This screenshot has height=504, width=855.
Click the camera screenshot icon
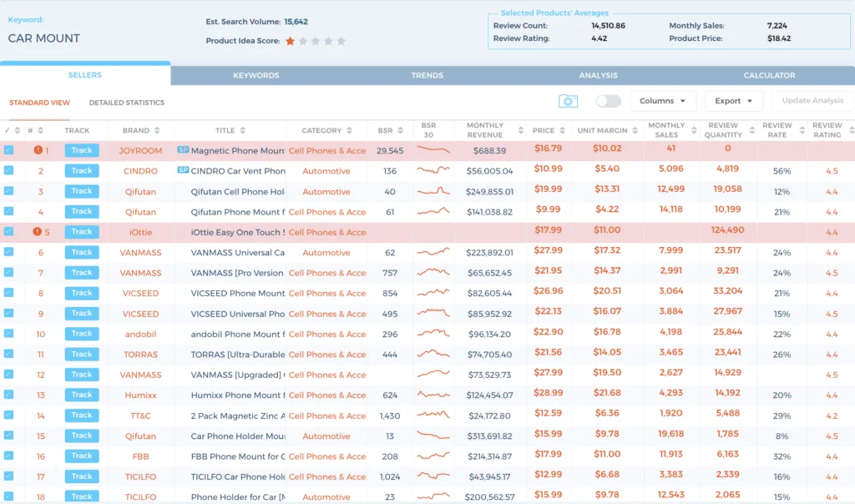(568, 101)
